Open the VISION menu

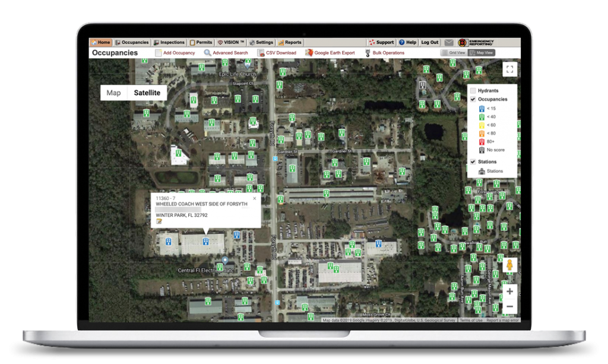(x=231, y=42)
